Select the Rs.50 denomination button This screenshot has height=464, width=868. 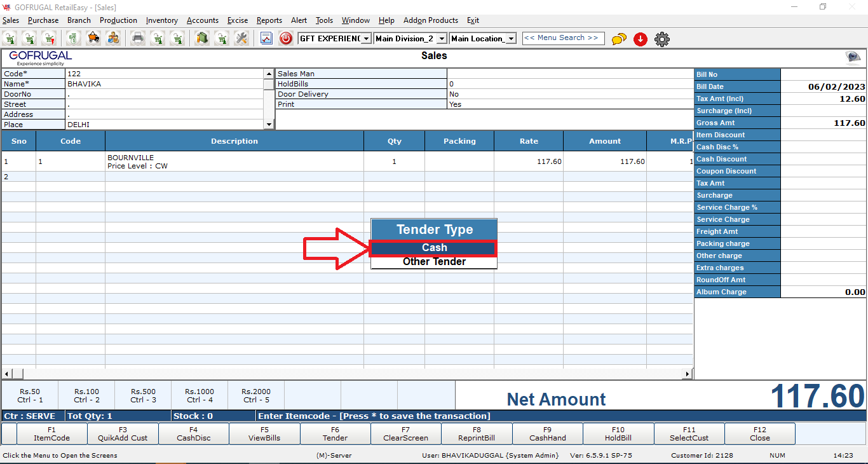tap(30, 395)
